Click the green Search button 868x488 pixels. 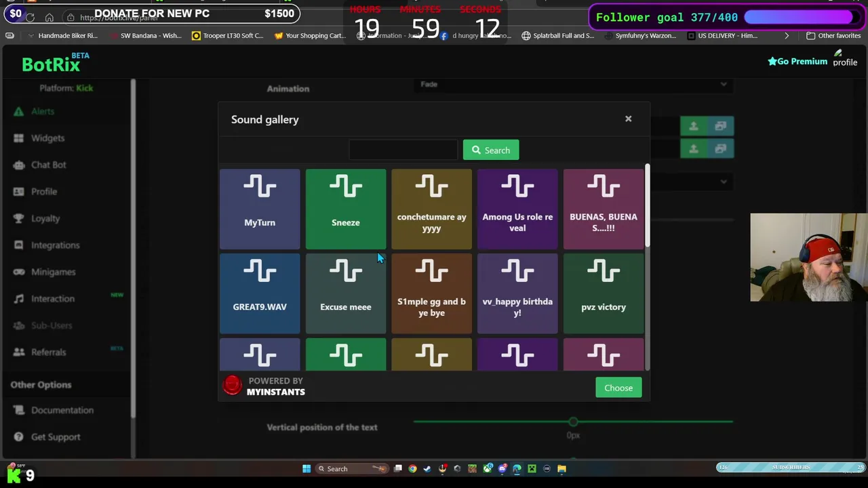[491, 150]
